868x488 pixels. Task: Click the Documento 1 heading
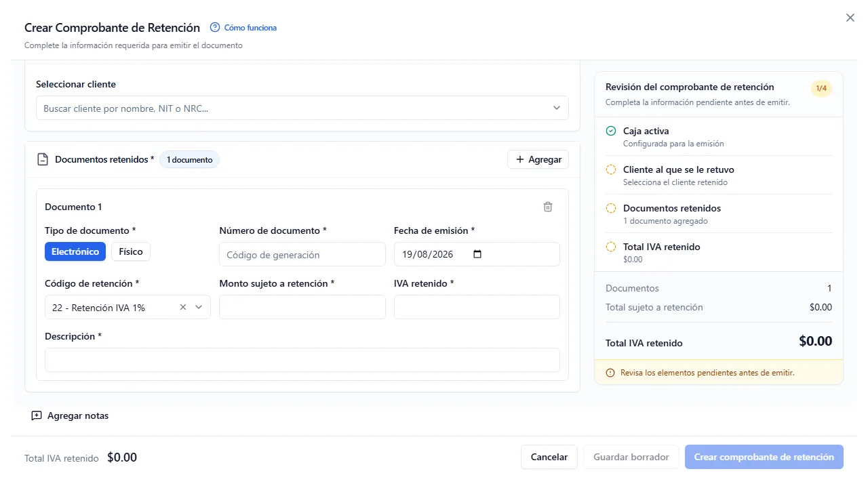point(73,207)
